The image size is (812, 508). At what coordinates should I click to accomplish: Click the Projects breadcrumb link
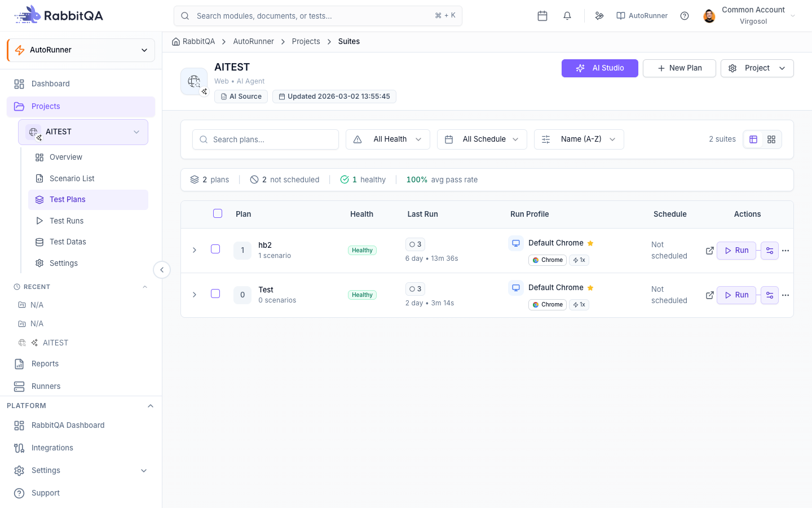coord(306,42)
